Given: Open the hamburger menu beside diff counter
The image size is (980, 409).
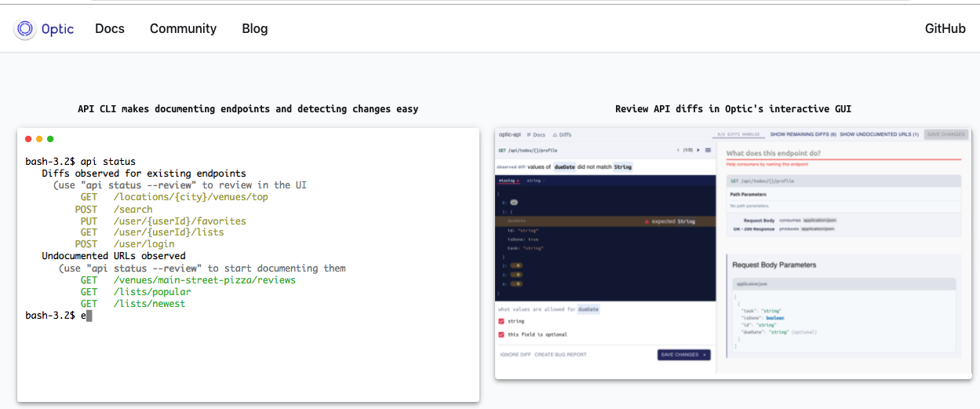Looking at the screenshot, I should (709, 150).
